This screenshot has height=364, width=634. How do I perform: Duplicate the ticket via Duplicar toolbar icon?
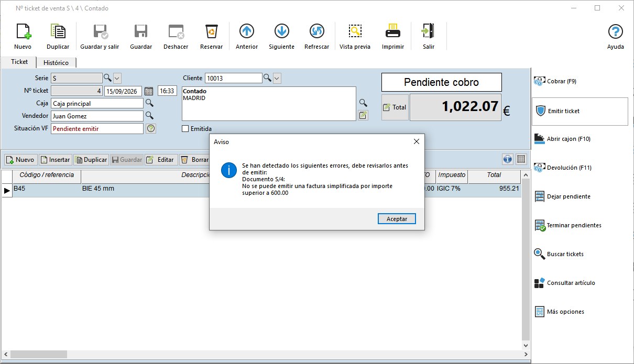tap(58, 37)
